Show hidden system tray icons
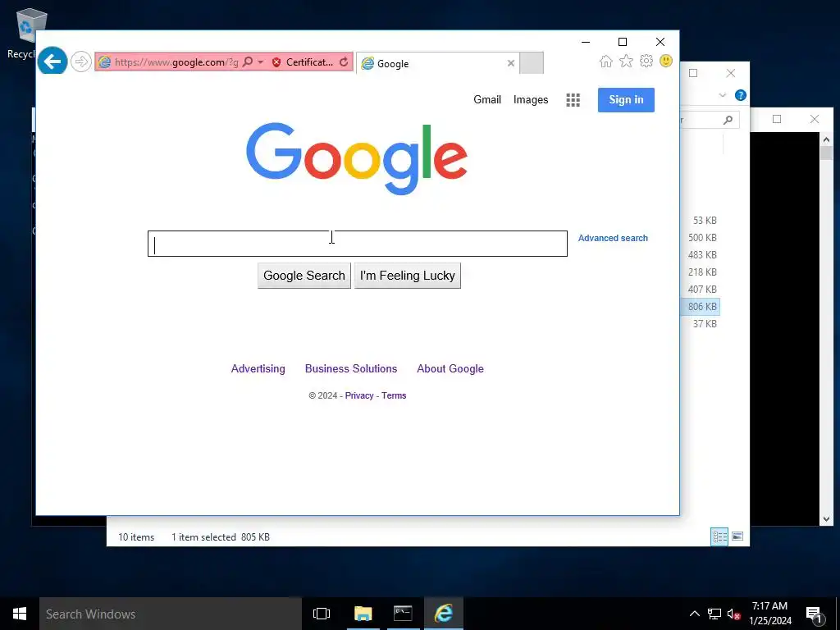 [x=694, y=614]
